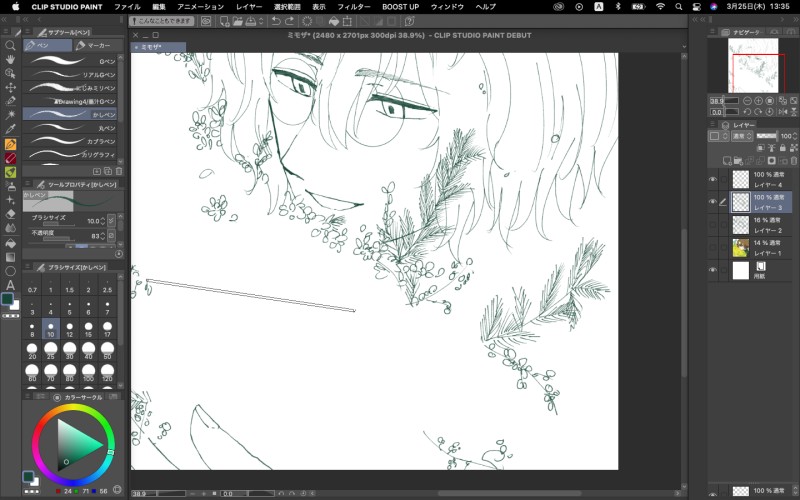
Task: Select the orange Pen tool
Action: pos(10,144)
